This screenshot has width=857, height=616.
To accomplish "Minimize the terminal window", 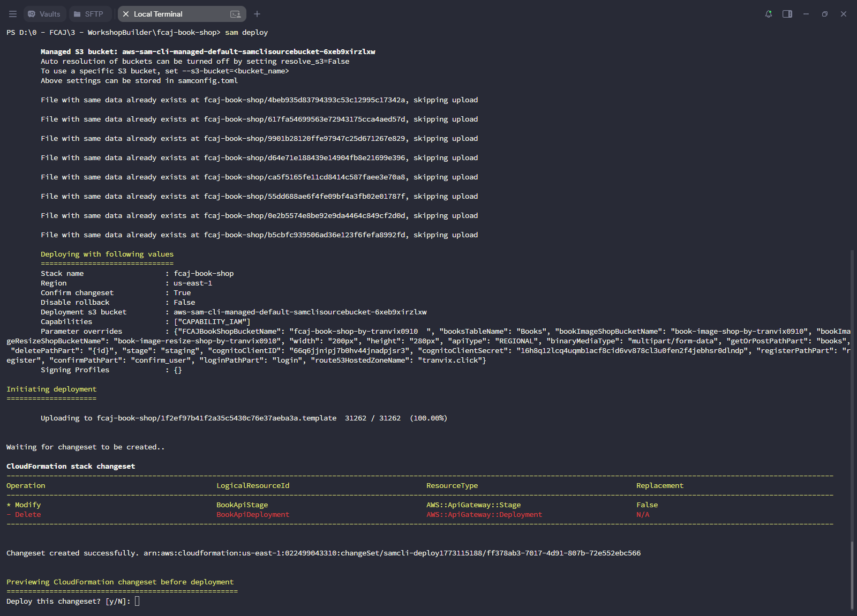I will click(x=806, y=14).
